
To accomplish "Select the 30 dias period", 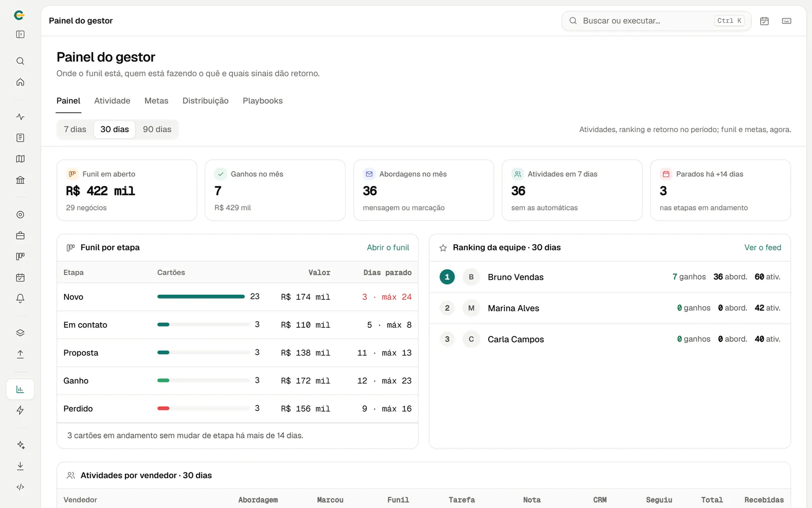I will 115,130.
